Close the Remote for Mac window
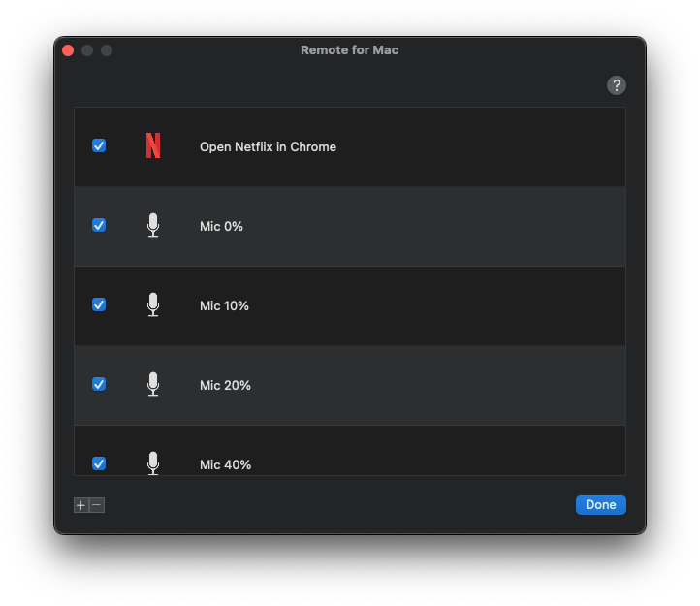 tap(68, 50)
